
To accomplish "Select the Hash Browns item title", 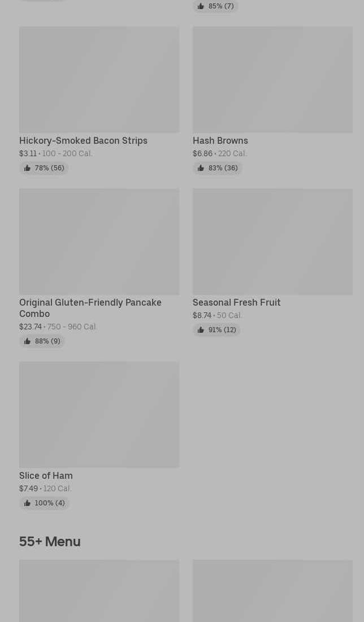I will (x=220, y=140).
